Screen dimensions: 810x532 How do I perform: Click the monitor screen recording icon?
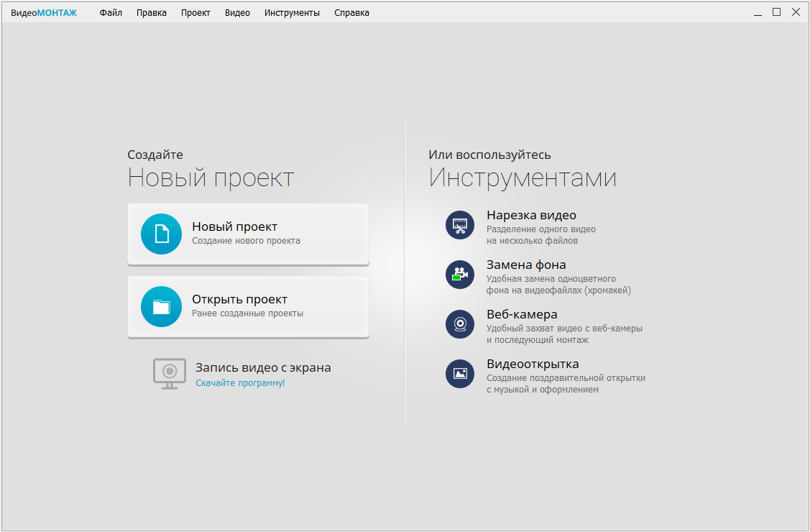click(x=170, y=373)
